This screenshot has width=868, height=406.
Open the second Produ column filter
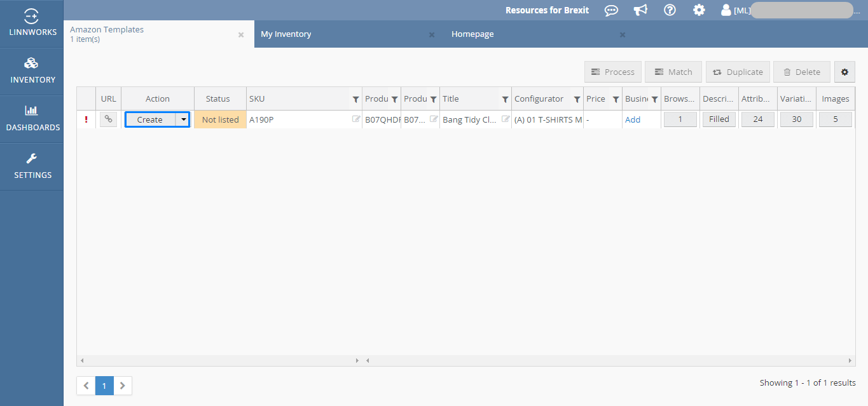(433, 99)
